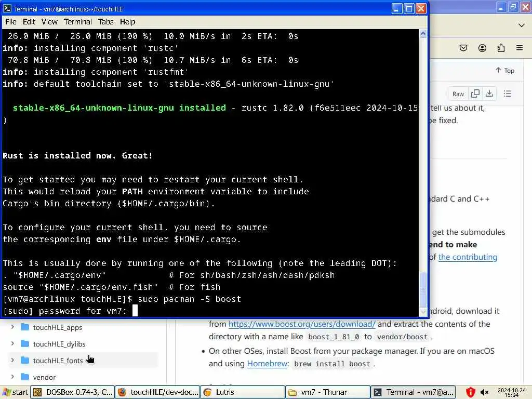
Task: View the Raw file on GitHub
Action: (458, 94)
